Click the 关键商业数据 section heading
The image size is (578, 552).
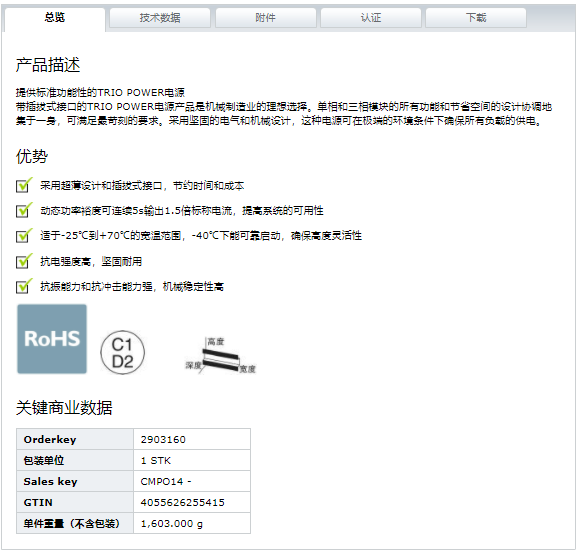pos(64,408)
